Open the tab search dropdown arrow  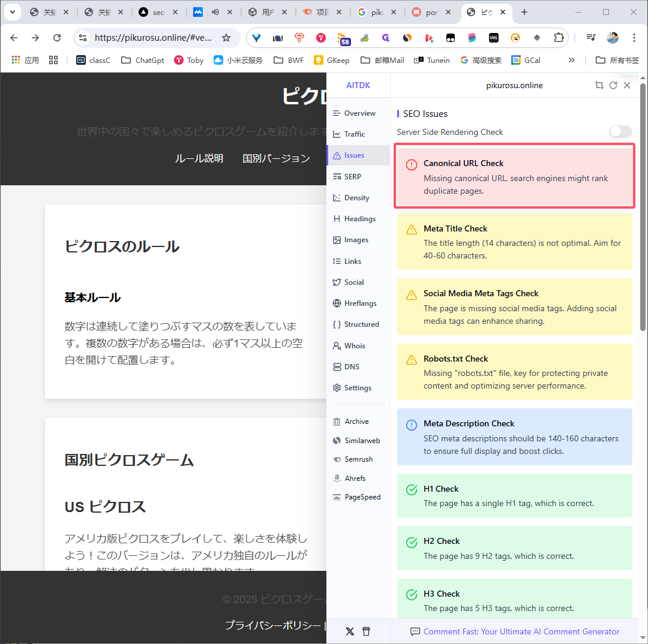tap(13, 12)
